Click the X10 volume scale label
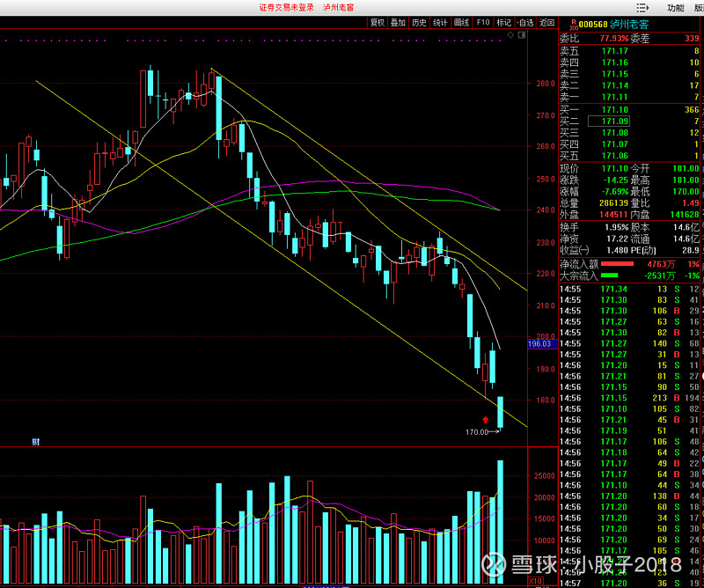The width and height of the screenshot is (704, 588). tap(536, 581)
